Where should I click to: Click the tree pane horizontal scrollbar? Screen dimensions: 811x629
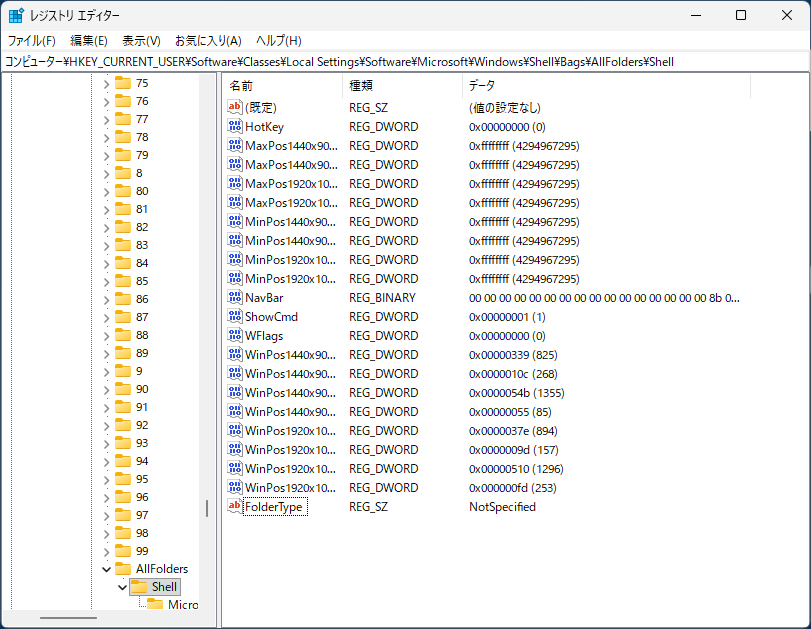pyautogui.click(x=70, y=617)
